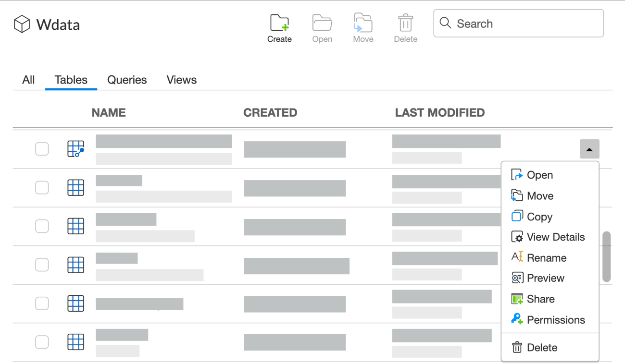Choose Delete in the context menu
Screen dimensions: 625x364
[550, 347]
